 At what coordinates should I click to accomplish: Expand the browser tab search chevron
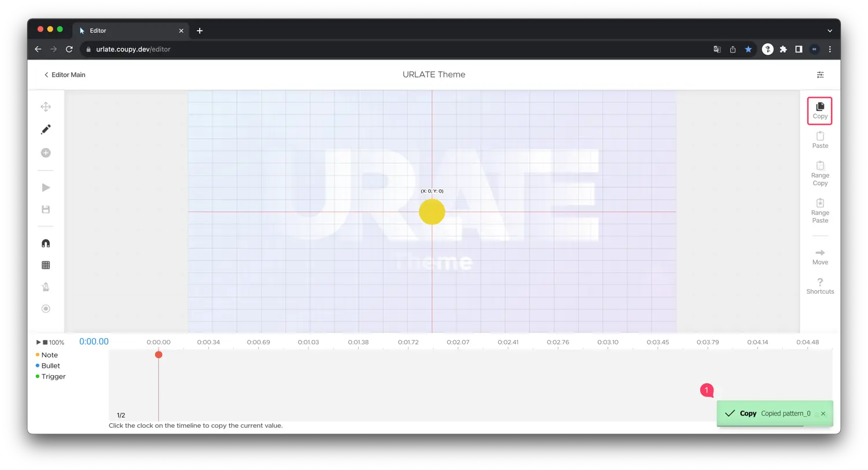click(x=830, y=31)
